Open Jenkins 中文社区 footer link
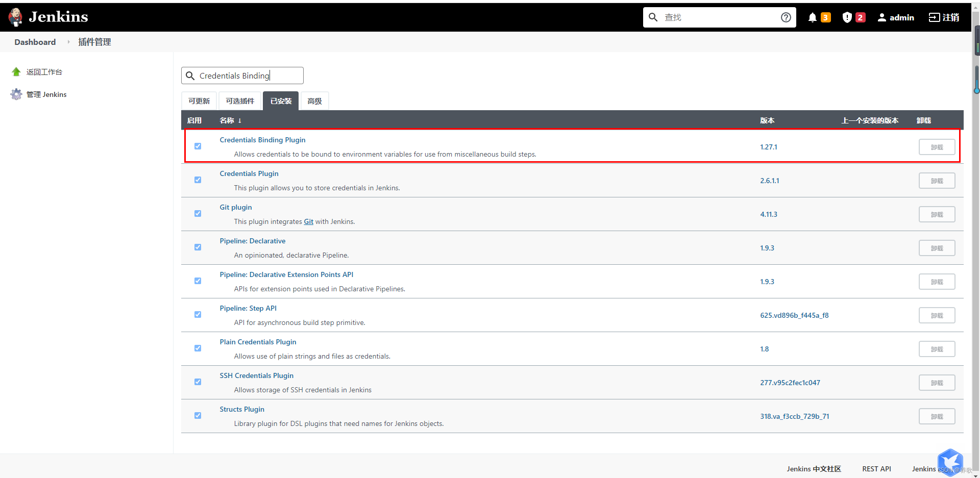Screen dimensions: 980x478 click(814, 469)
